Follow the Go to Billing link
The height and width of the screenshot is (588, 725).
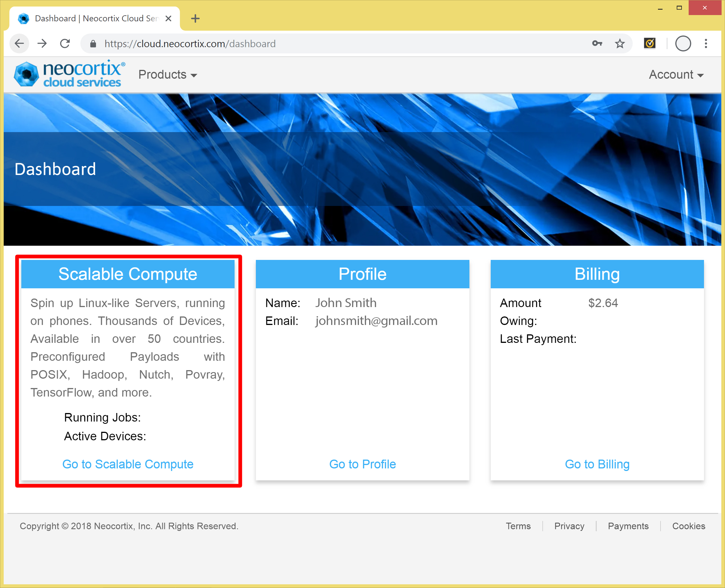[x=597, y=464]
